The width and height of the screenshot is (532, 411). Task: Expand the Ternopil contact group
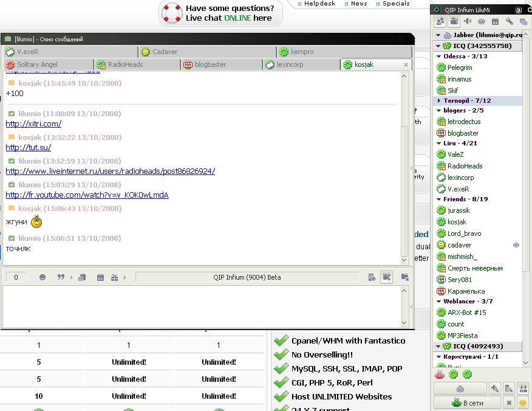[438, 100]
